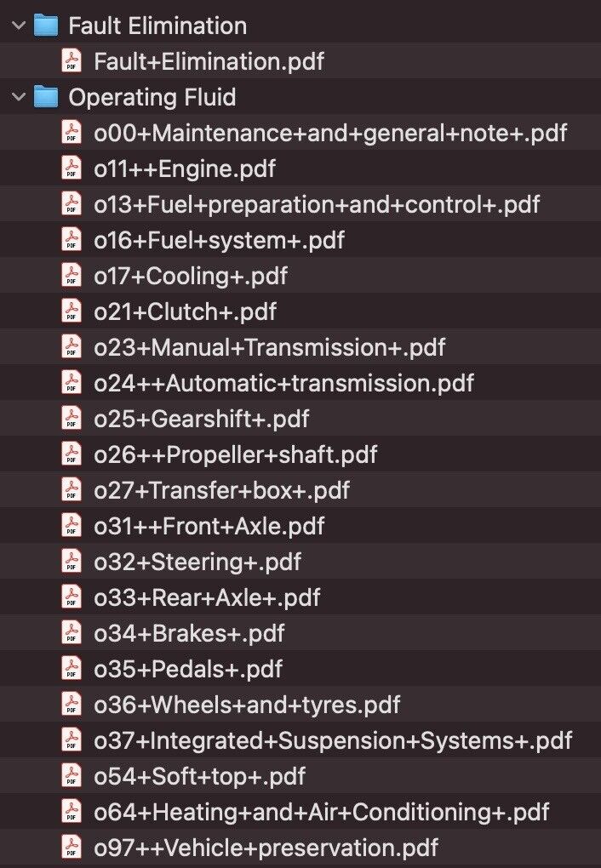Select the o24++Automatic+transmission.pdf file
601x868 pixels.
(x=283, y=383)
